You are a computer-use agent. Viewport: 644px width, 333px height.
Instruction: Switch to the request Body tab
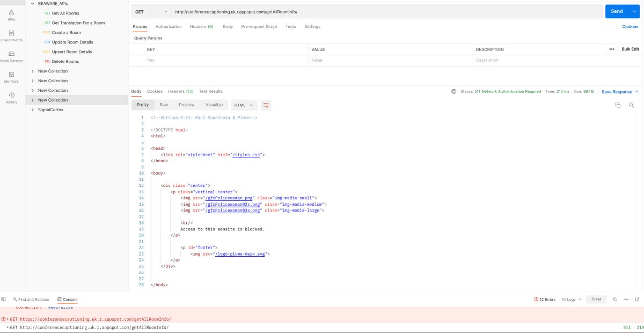pyautogui.click(x=228, y=26)
